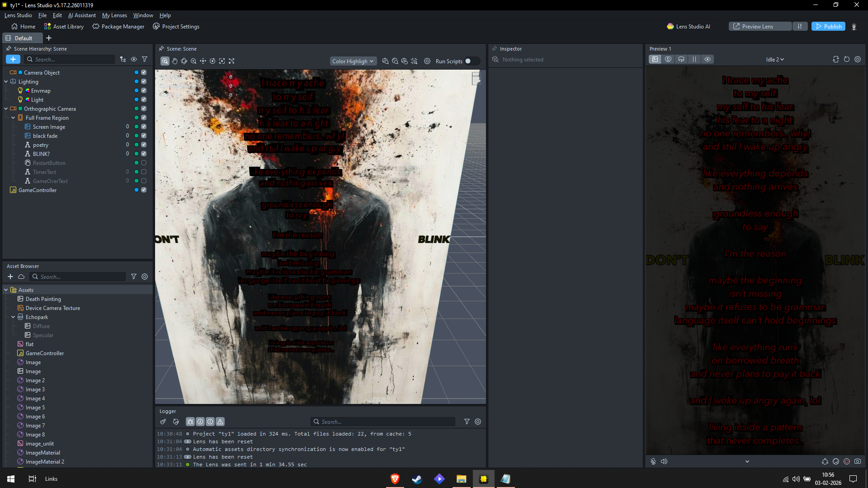
Task: Collapse the Orthographic Camera tree node
Action: point(6,108)
